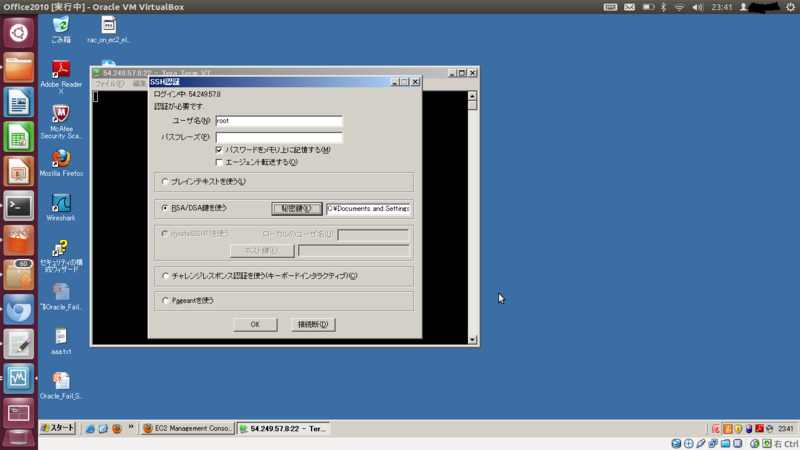Select the aaa.txt desktop file
Screen dimensions: 800x450
pyautogui.click(x=61, y=341)
